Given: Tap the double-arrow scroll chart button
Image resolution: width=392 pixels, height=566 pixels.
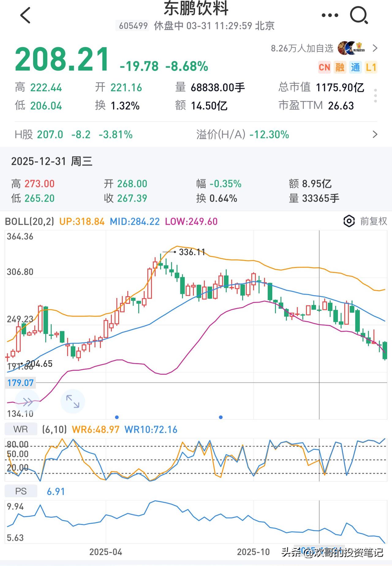Looking at the screenshot, I should 27,402.
